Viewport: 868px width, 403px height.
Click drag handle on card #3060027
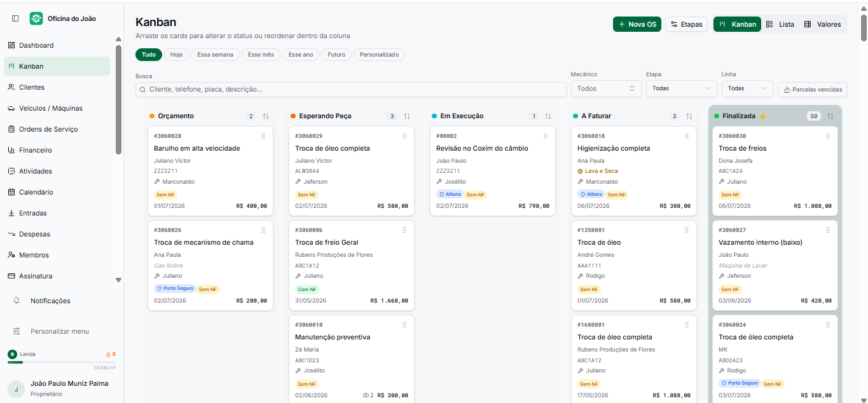tap(828, 230)
